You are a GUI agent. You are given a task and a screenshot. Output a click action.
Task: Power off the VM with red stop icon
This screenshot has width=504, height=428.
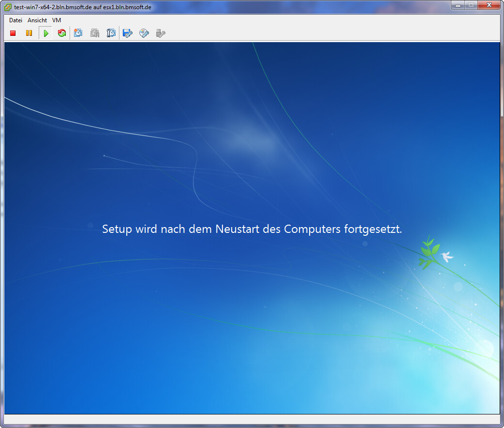tap(13, 33)
